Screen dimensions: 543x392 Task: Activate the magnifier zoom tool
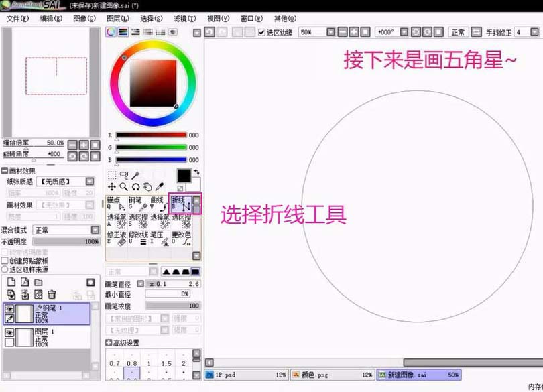pyautogui.click(x=122, y=186)
